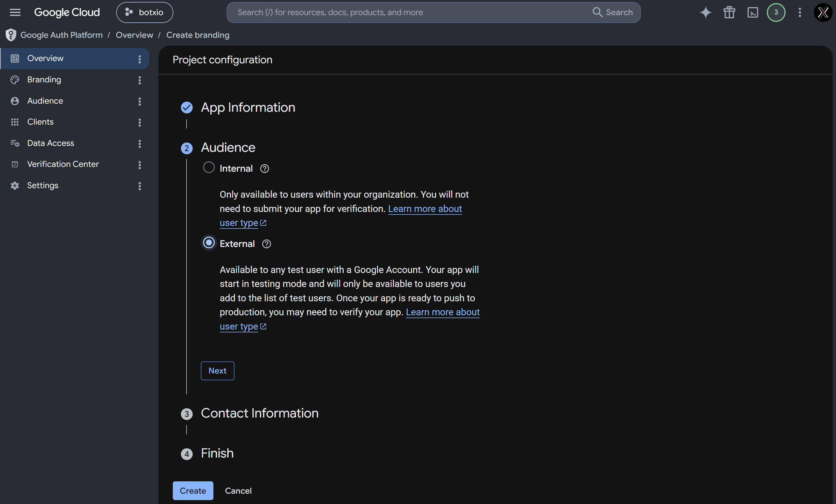Image resolution: width=836 pixels, height=504 pixels.
Task: Click the Branding palette icon
Action: click(15, 80)
